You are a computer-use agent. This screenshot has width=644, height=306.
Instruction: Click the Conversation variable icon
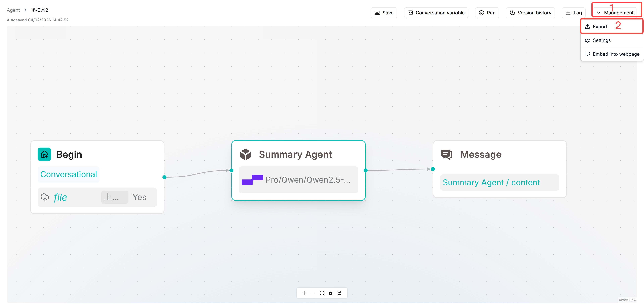410,13
